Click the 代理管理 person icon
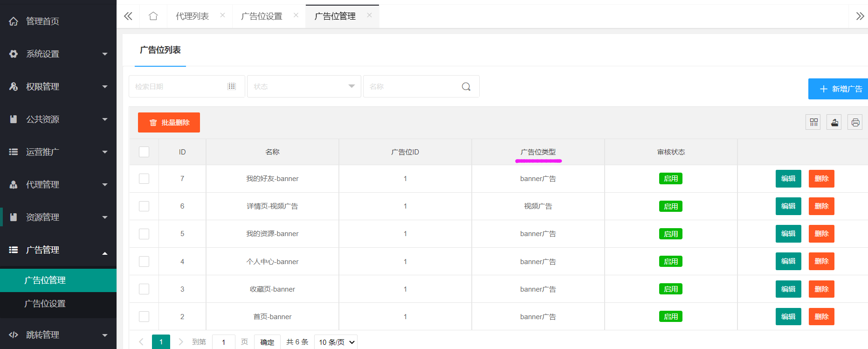868x349 pixels. [14, 184]
